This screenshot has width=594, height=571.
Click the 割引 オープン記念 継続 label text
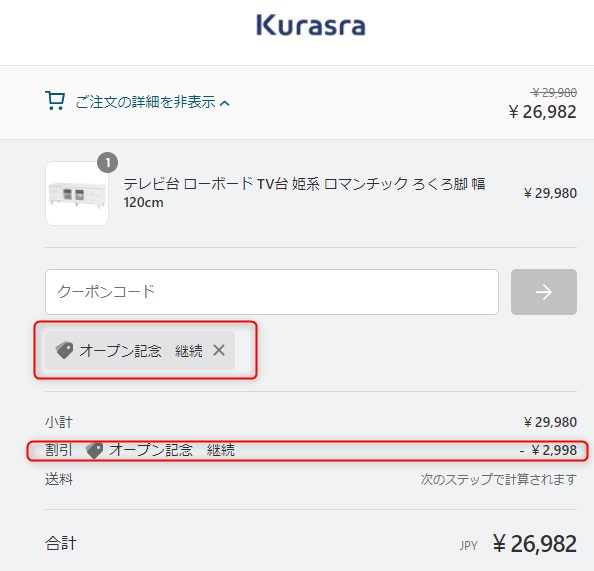coord(140,450)
